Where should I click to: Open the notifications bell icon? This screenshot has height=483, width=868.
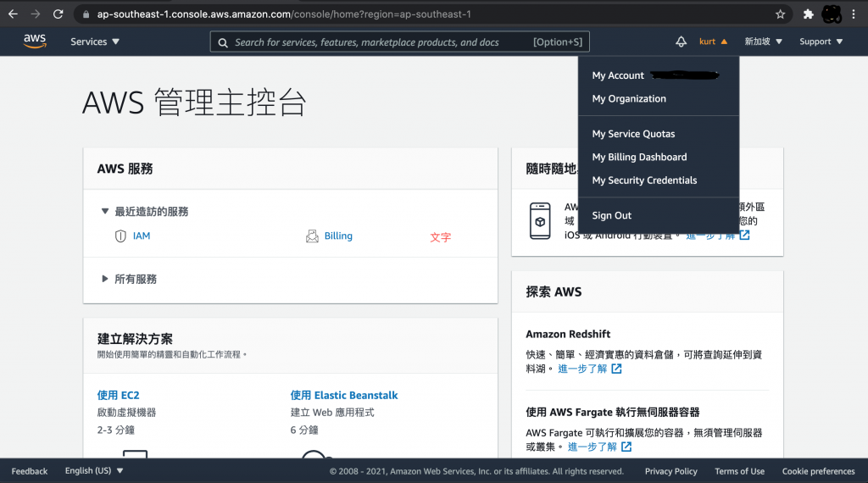681,42
